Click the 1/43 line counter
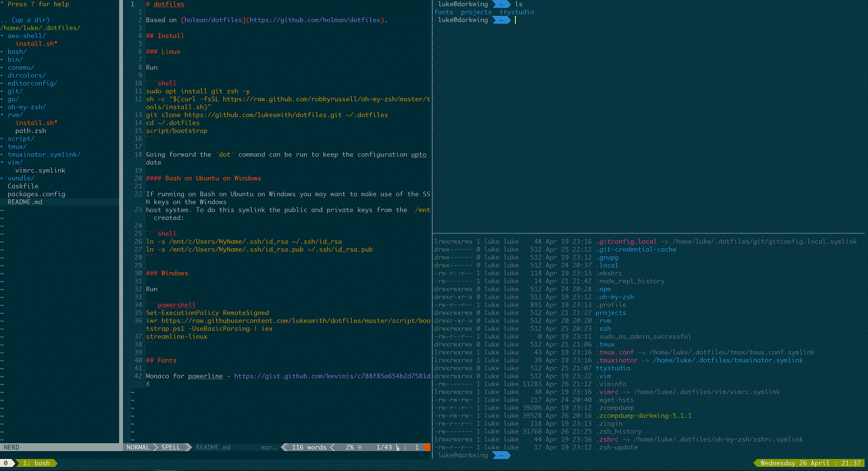This screenshot has width=868, height=471. click(384, 447)
